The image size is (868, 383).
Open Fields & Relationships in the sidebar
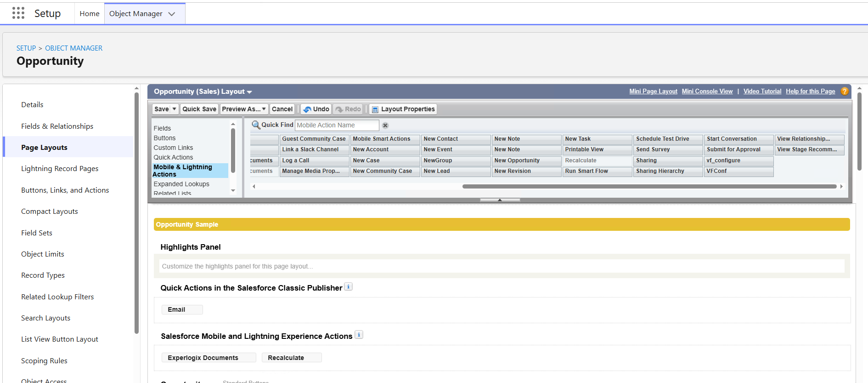tap(57, 126)
